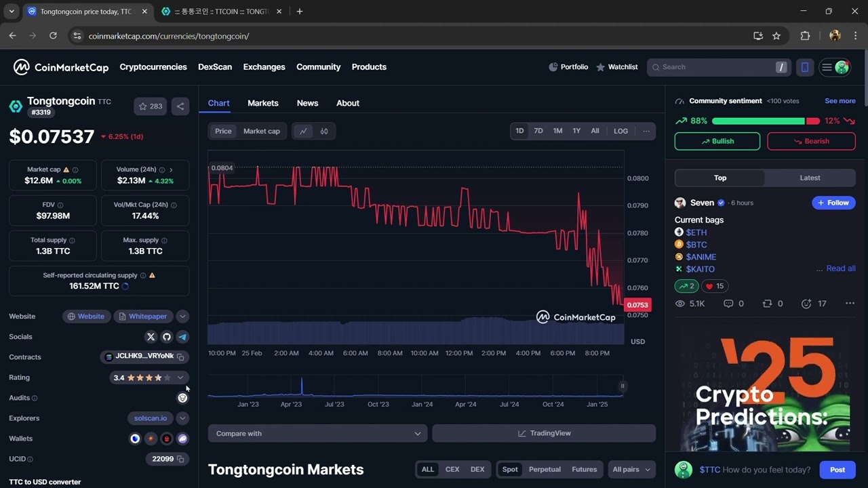Click CoinMarketCap logo
Image resolution: width=868 pixels, height=488 pixels.
click(61, 67)
